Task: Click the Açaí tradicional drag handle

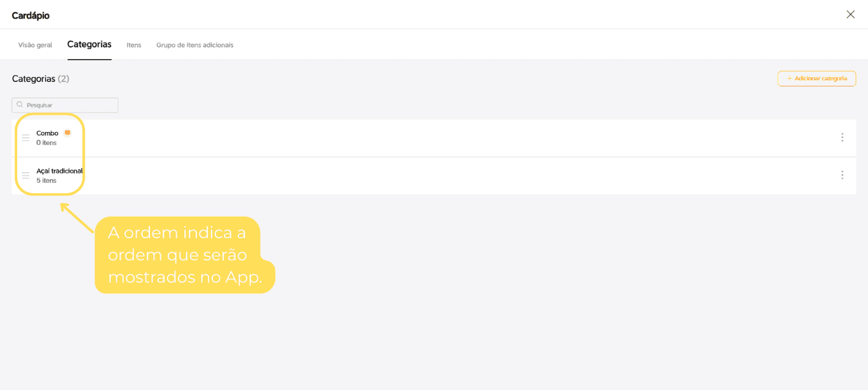Action: 25,175
